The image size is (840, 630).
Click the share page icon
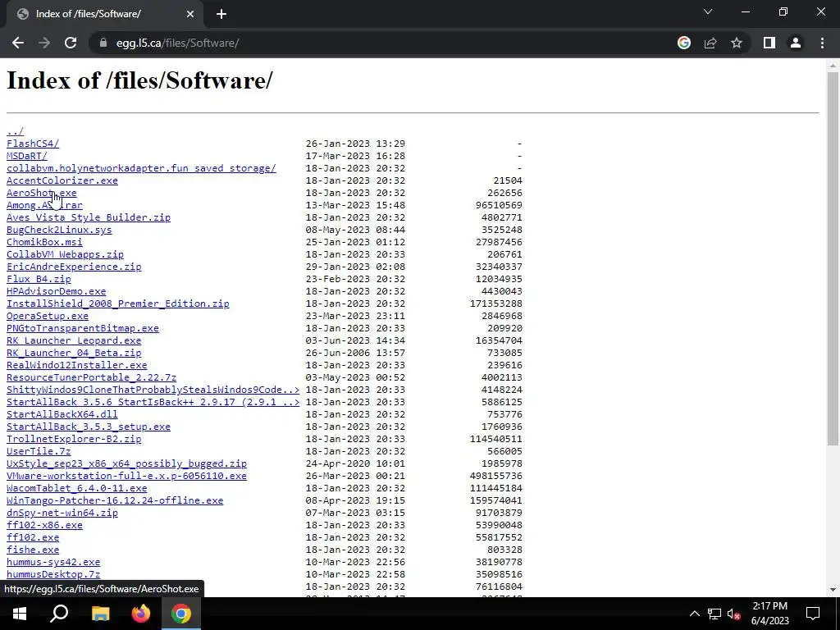point(710,43)
